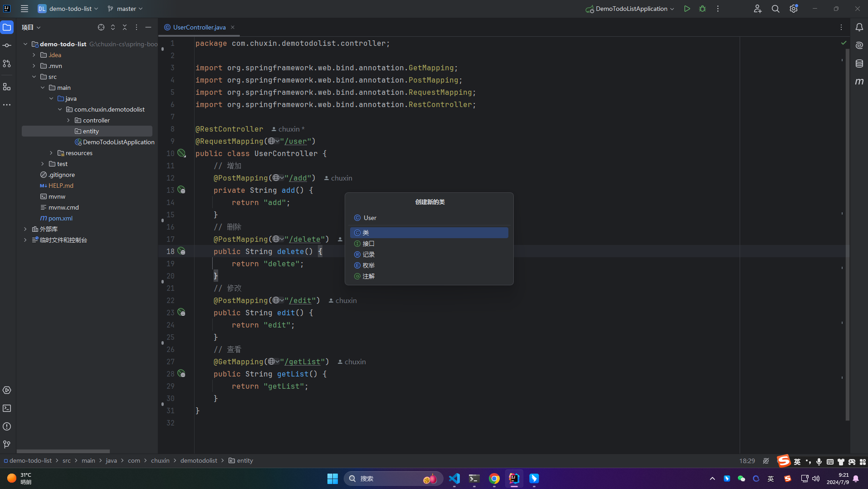
Task: Open IDE settings gear
Action: (794, 9)
